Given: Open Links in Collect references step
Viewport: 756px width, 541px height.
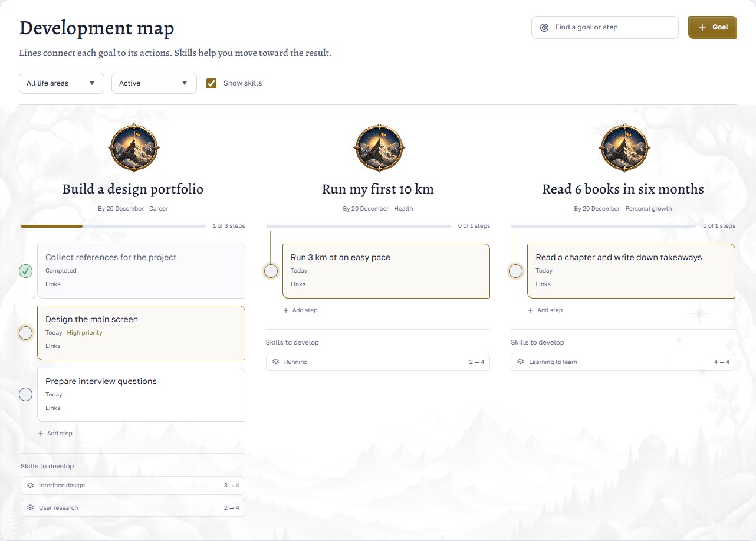Looking at the screenshot, I should 53,284.
